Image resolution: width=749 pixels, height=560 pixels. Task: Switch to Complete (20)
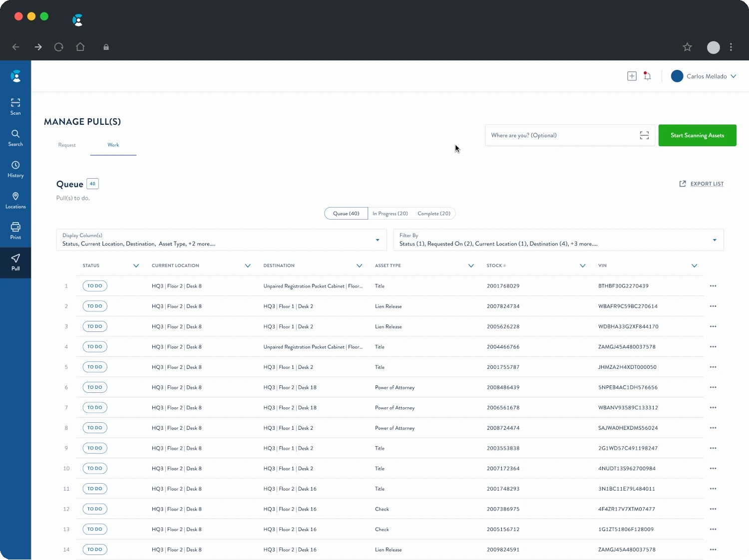(x=434, y=214)
